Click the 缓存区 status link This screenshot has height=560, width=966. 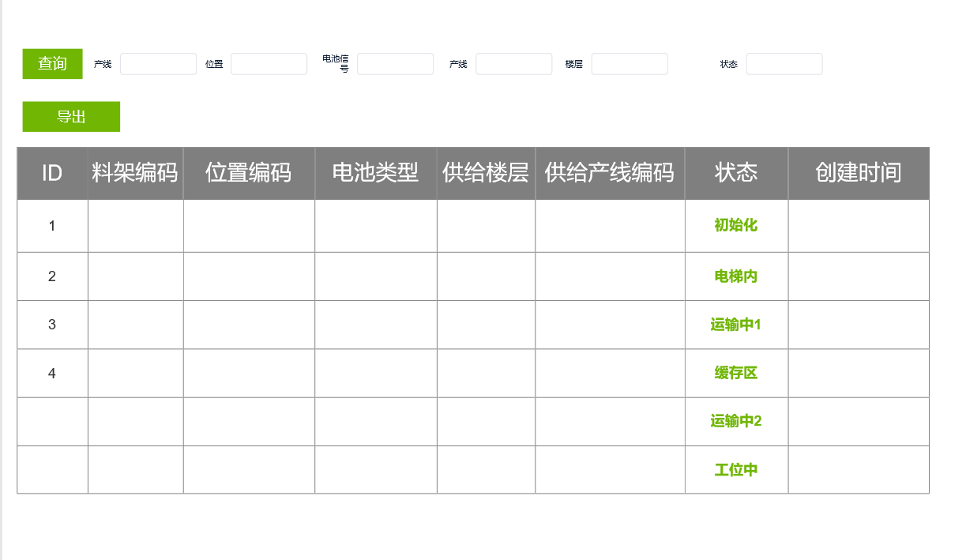point(735,373)
